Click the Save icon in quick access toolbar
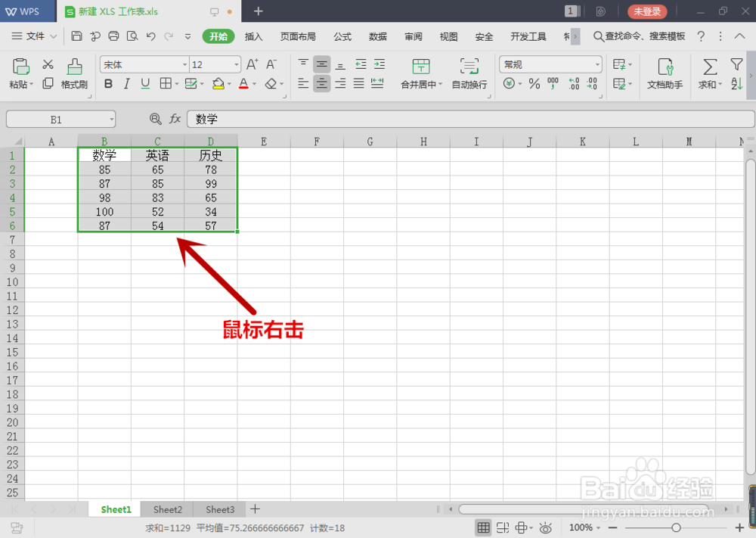This screenshot has height=538, width=756. pyautogui.click(x=76, y=36)
